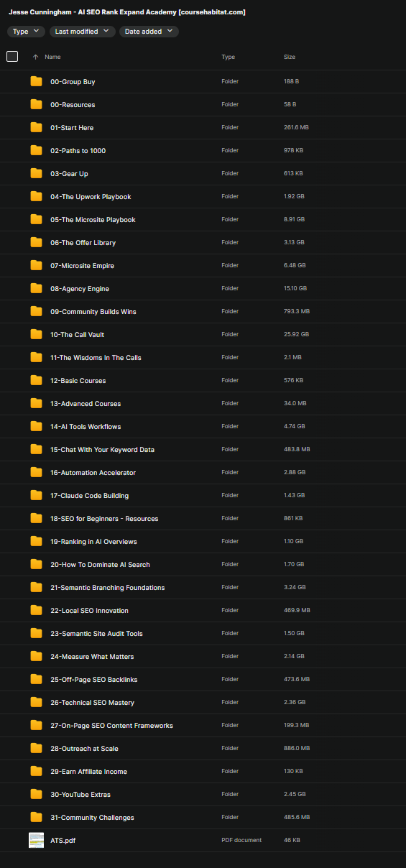Open the ATS.pdf thumbnail preview
The image size is (406, 868).
pos(36,840)
